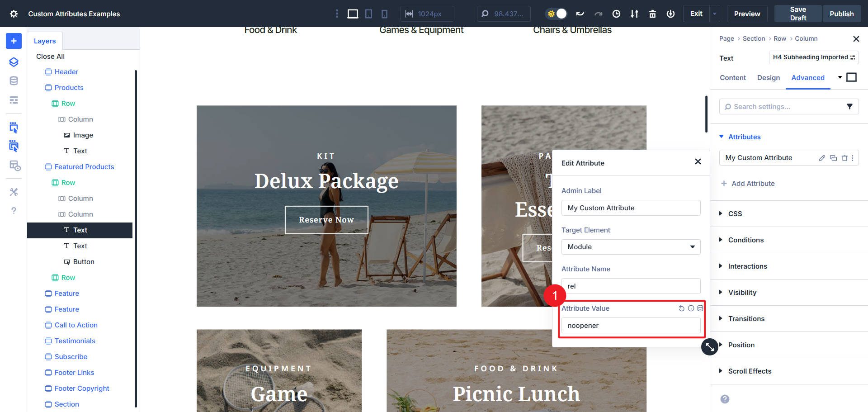
Task: Click the responsive view toggle for desktop
Action: 352,14
